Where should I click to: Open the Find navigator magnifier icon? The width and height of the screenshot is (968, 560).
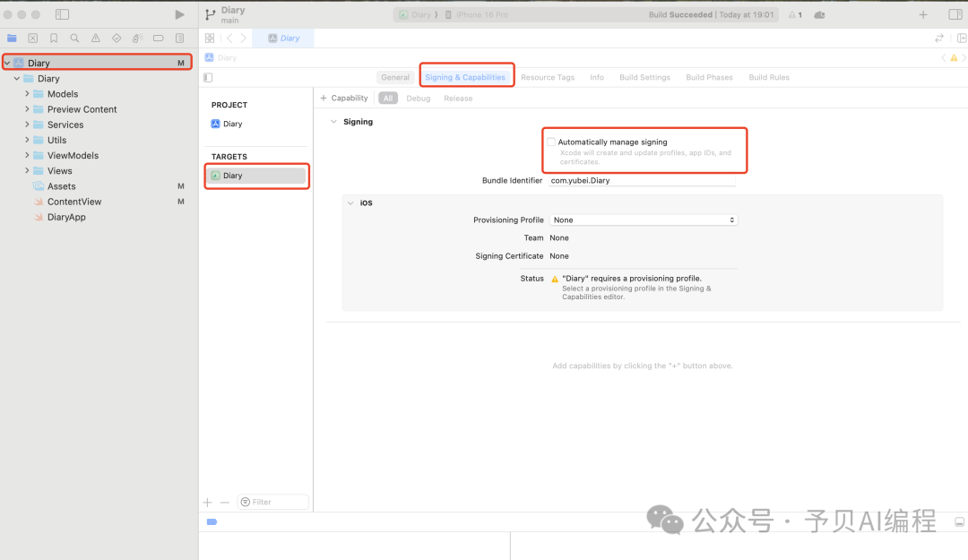[x=74, y=39]
